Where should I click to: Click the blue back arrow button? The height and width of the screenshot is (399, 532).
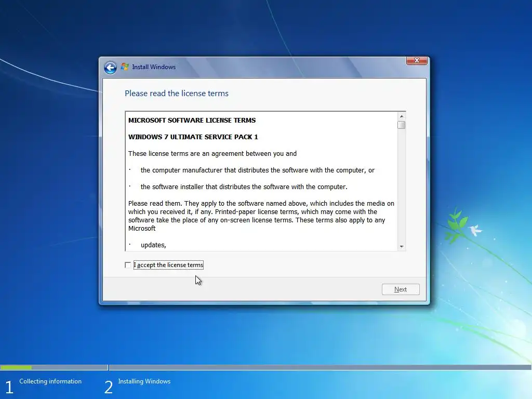(110, 68)
